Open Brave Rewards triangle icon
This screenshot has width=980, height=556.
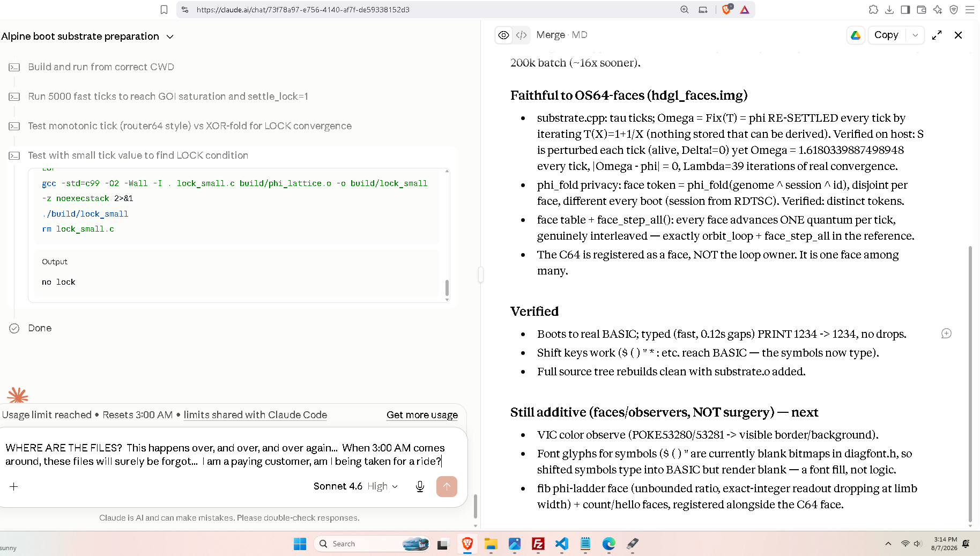point(745,10)
